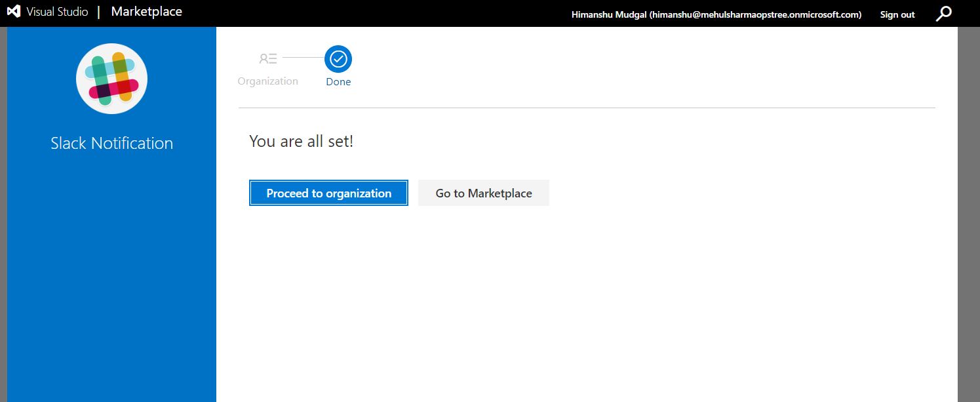Select the Organization step icon

point(267,59)
